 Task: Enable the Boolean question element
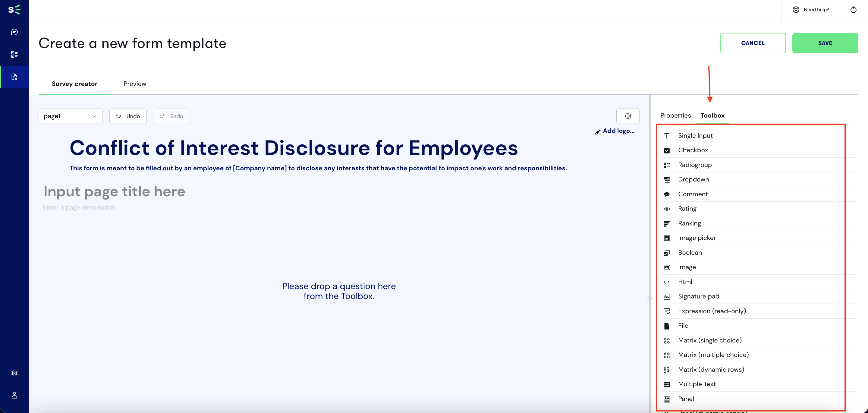pos(690,252)
